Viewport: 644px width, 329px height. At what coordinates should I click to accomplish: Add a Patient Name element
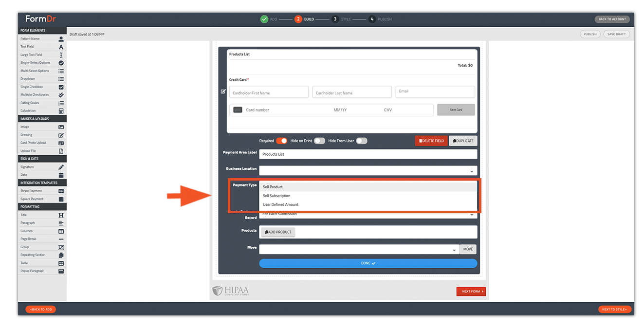pyautogui.click(x=42, y=38)
